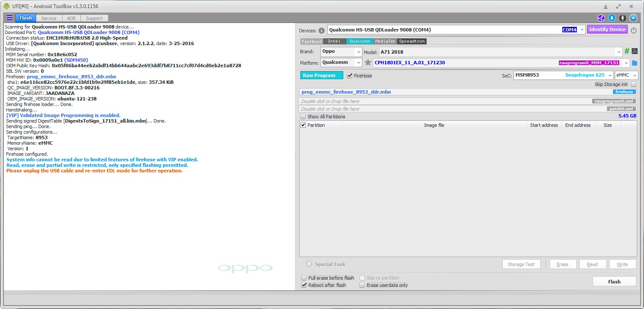Select the Qualcomm mode tab

(x=360, y=41)
